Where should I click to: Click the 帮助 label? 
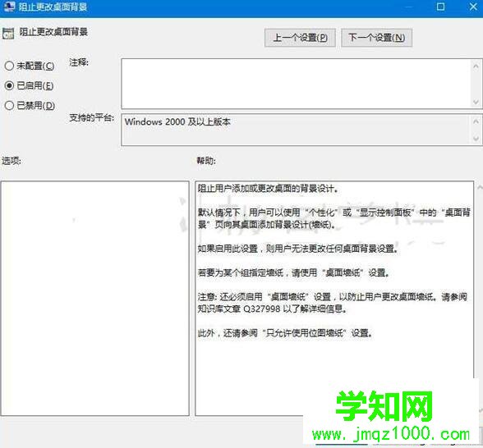click(206, 160)
